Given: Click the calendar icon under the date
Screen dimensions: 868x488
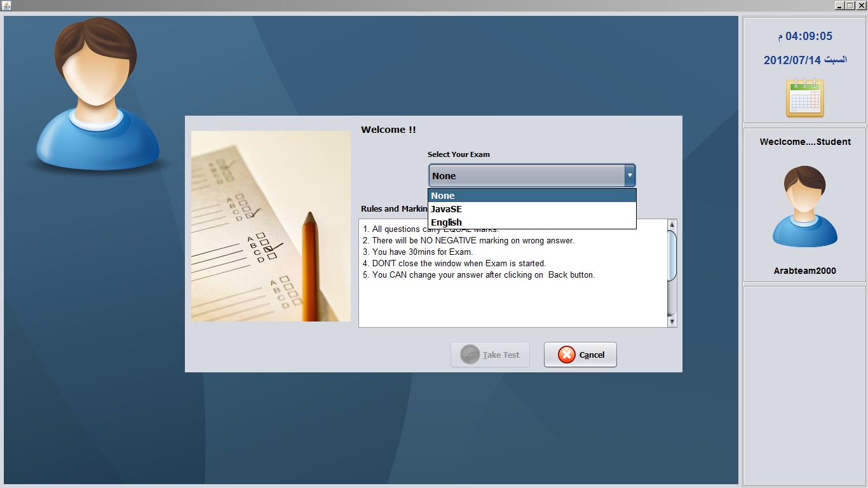Looking at the screenshot, I should [x=804, y=97].
